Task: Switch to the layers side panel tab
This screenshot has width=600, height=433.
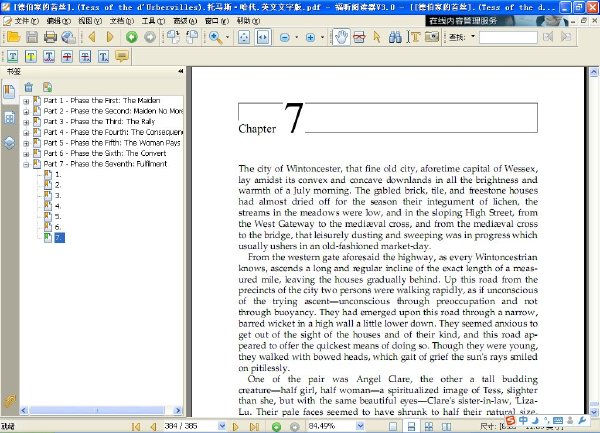Action: click(9, 143)
